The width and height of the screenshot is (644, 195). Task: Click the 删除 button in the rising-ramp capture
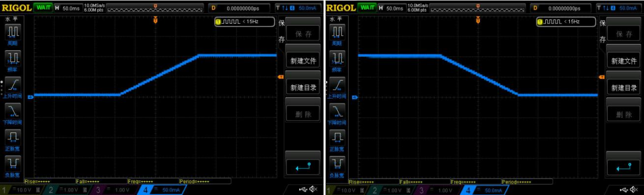pyautogui.click(x=303, y=114)
